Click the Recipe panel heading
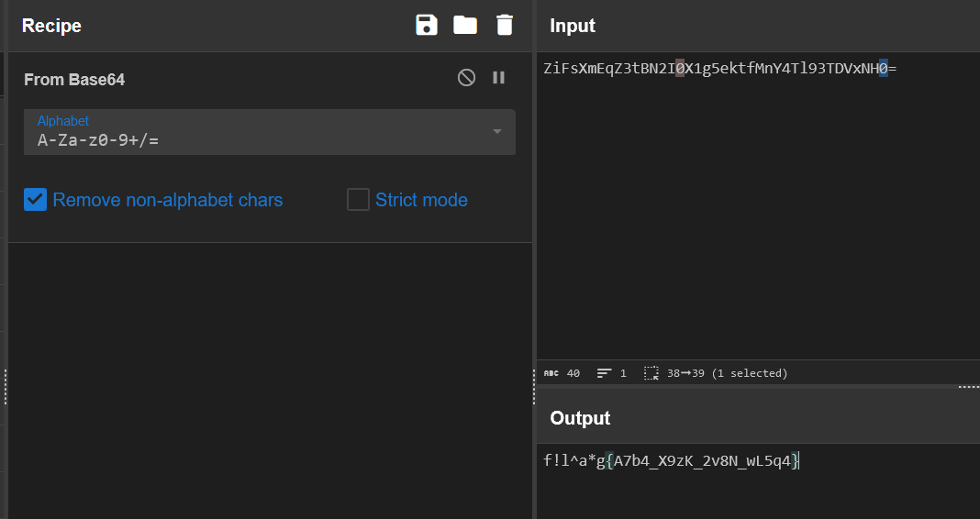The width and height of the screenshot is (980, 519). click(x=52, y=26)
